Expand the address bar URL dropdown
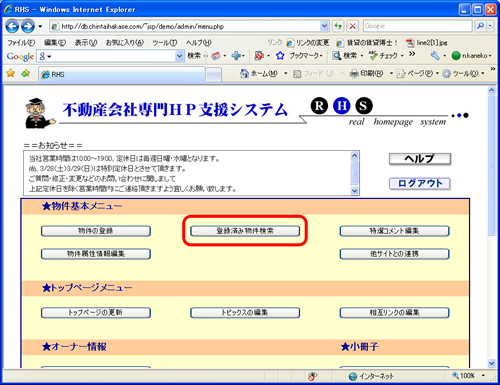500x385 pixels. tap(324, 26)
